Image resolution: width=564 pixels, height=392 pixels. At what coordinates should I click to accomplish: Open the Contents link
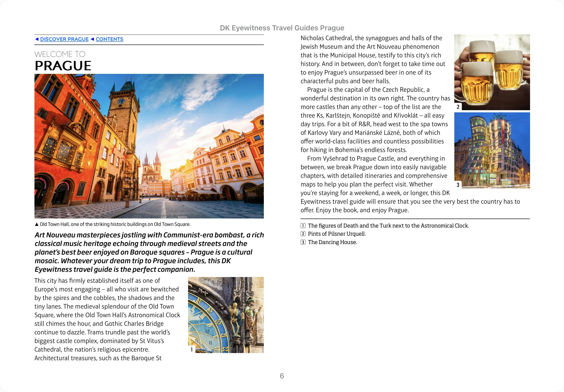(x=109, y=39)
